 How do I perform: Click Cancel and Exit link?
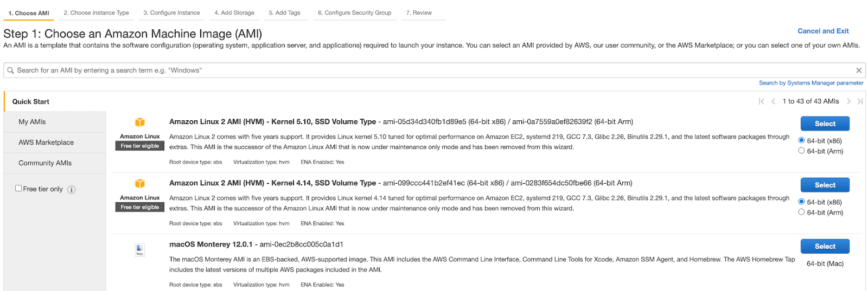823,31
